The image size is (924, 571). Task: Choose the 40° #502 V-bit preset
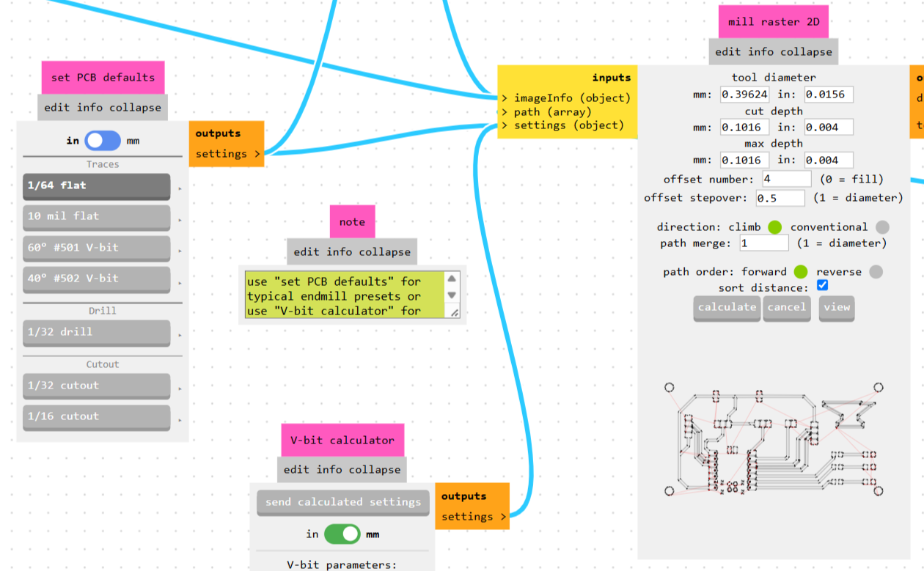pyautogui.click(x=96, y=279)
